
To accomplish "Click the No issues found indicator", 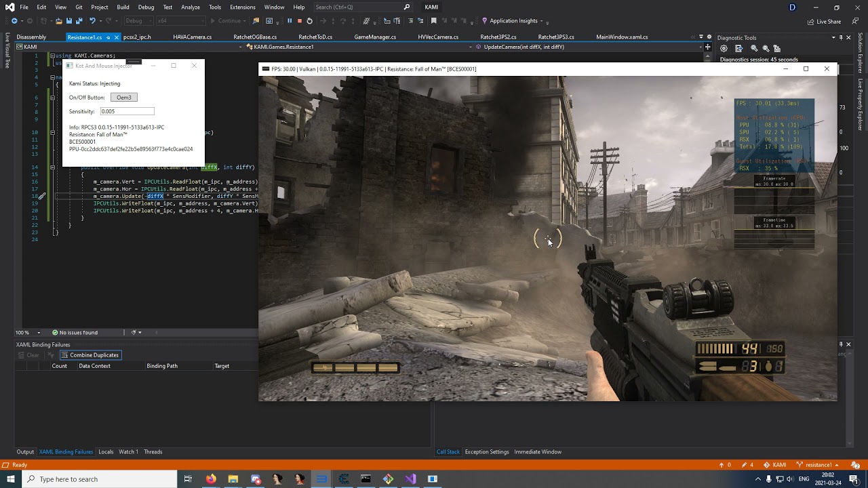I will 75,333.
